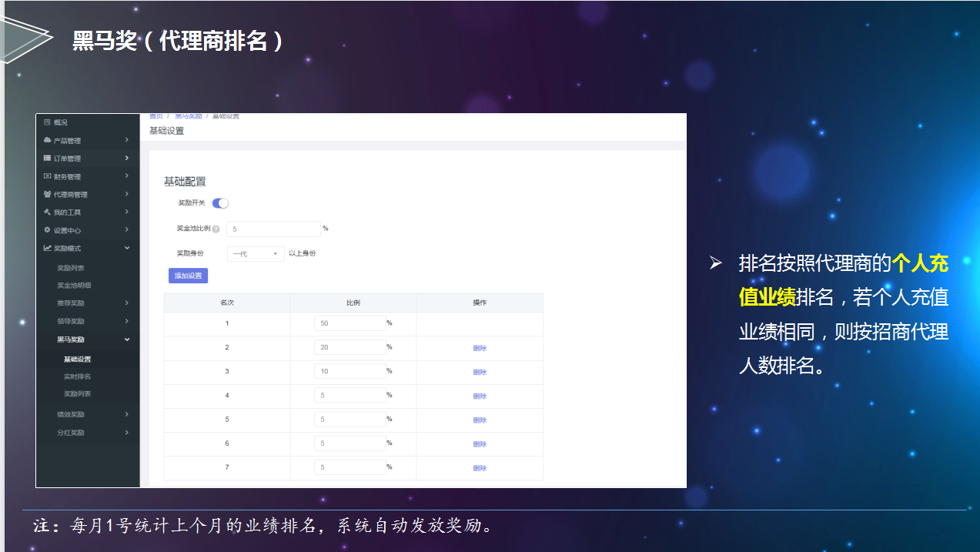980x552 pixels.
Task: Click the chart icon beside 奖励模式
Action: [47, 248]
